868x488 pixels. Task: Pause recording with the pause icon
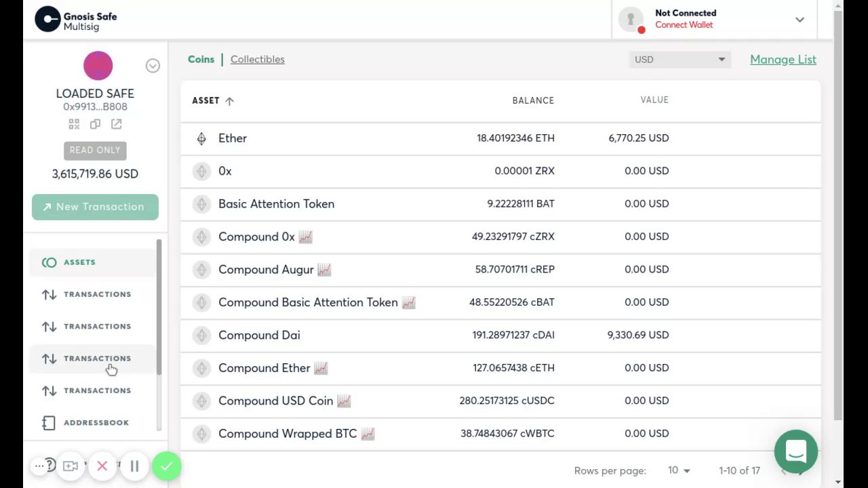[134, 466]
